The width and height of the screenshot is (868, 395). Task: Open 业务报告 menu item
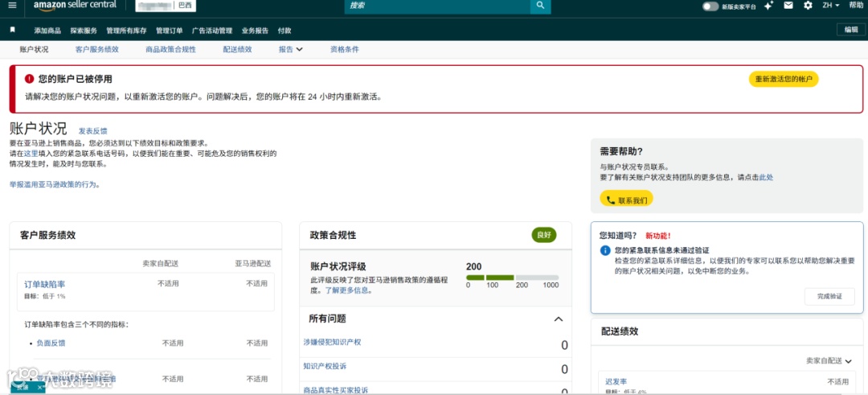(x=256, y=31)
